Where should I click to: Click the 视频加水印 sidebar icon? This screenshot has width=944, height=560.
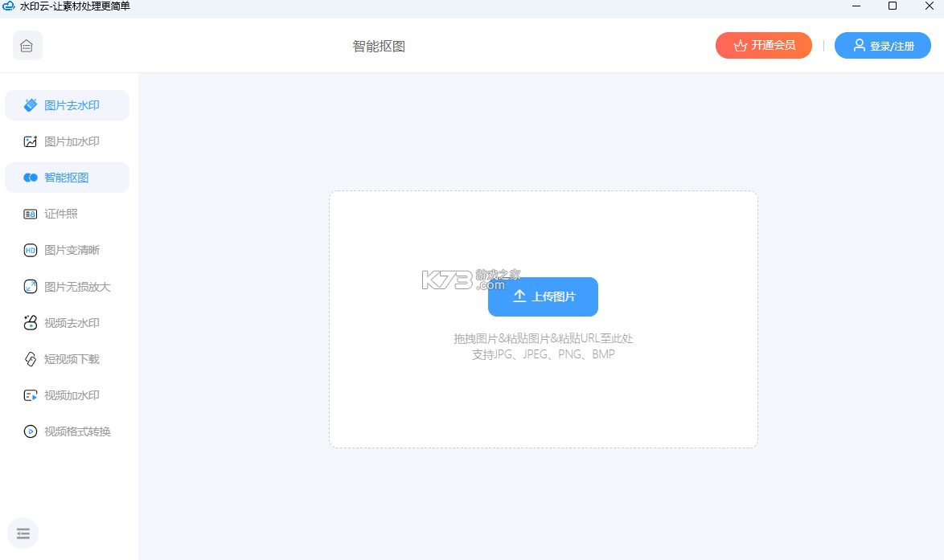30,395
